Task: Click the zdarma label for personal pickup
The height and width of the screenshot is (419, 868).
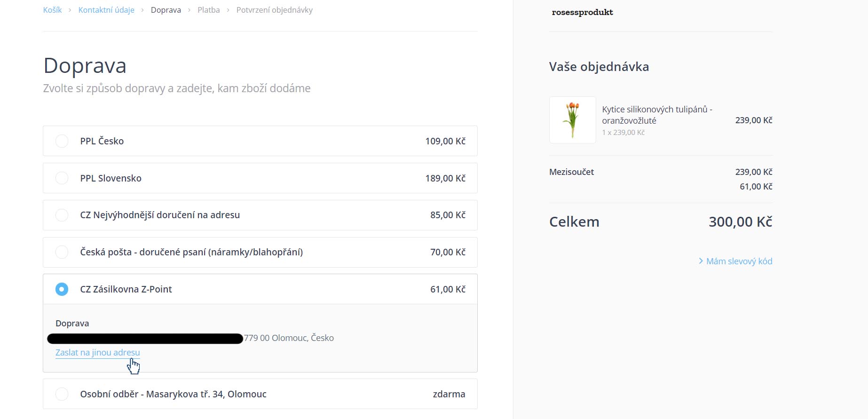Action: (449, 394)
